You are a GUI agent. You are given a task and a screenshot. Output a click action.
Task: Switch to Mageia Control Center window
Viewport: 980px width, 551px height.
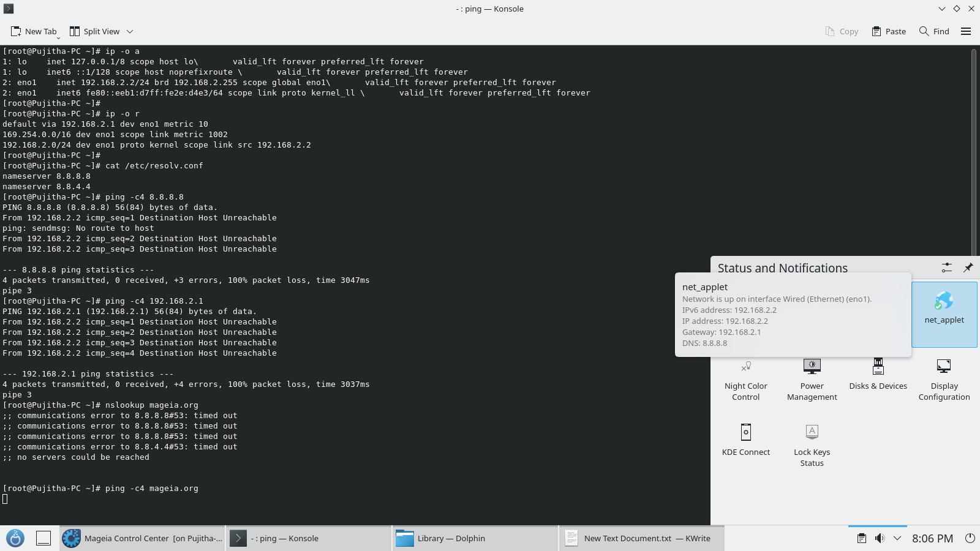click(142, 538)
